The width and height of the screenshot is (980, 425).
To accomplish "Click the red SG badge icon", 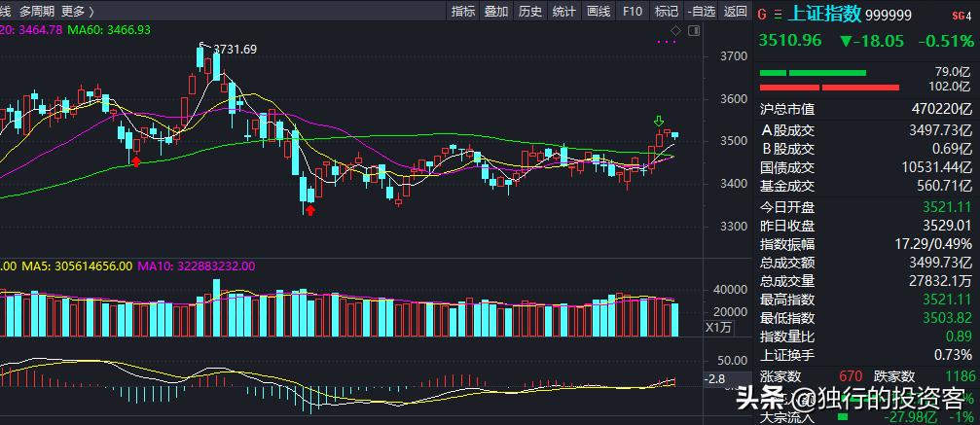I will tap(957, 14).
